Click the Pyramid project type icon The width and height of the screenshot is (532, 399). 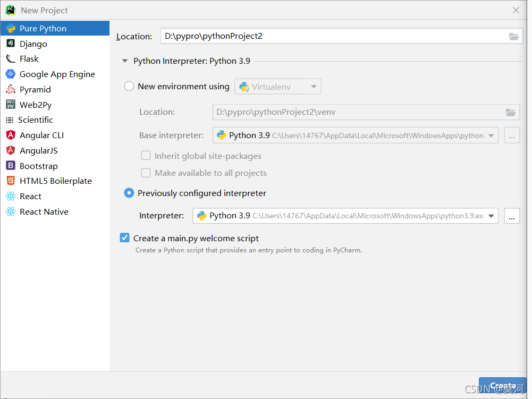[11, 89]
